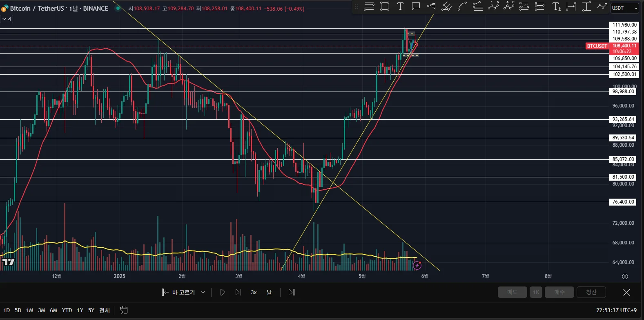Grab the favorites toolbar drag handle
644x320 pixels.
point(356,6)
